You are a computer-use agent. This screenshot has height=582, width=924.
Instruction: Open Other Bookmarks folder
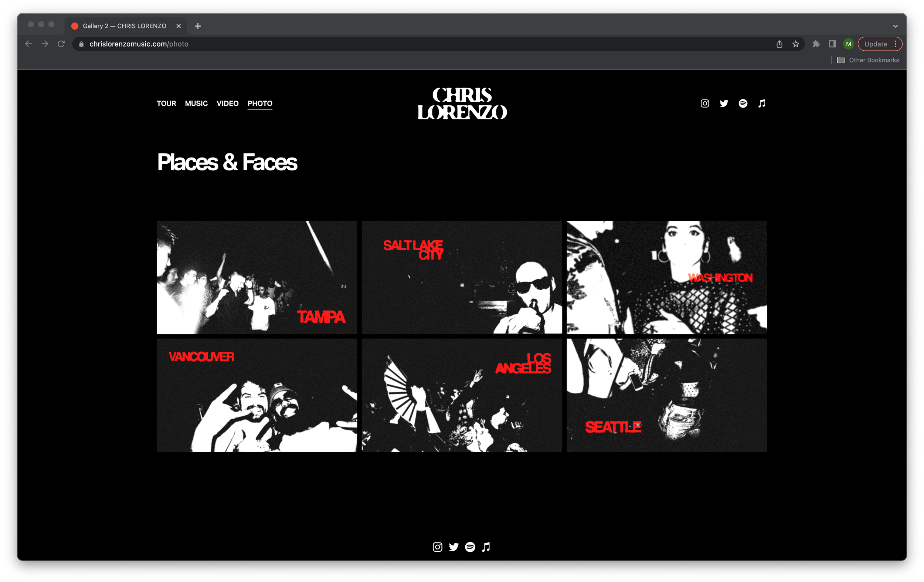(868, 60)
